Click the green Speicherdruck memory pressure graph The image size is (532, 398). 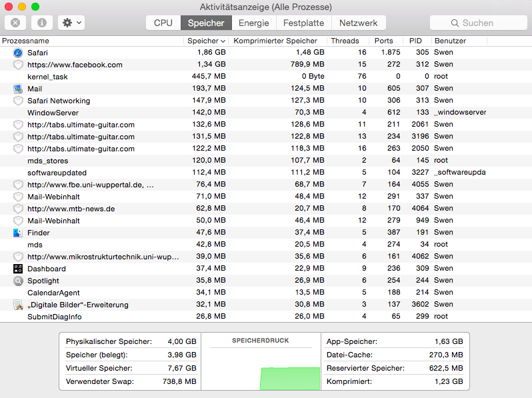click(x=290, y=378)
